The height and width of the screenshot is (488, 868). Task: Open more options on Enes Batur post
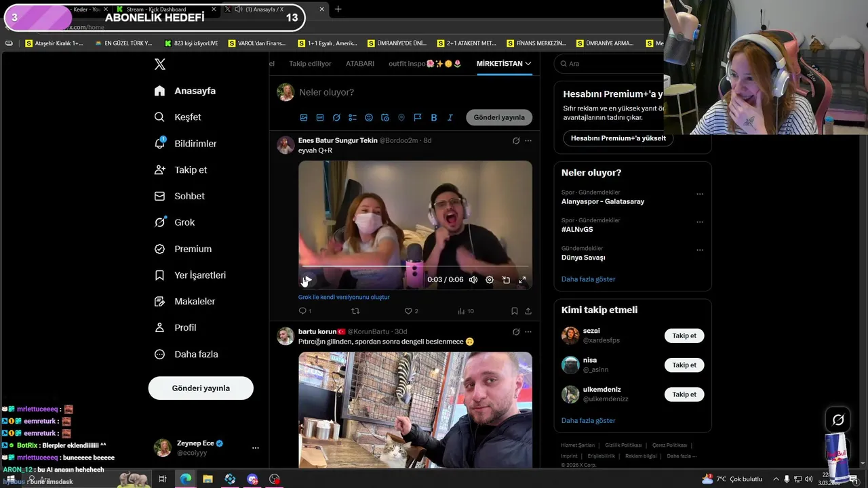(x=528, y=141)
